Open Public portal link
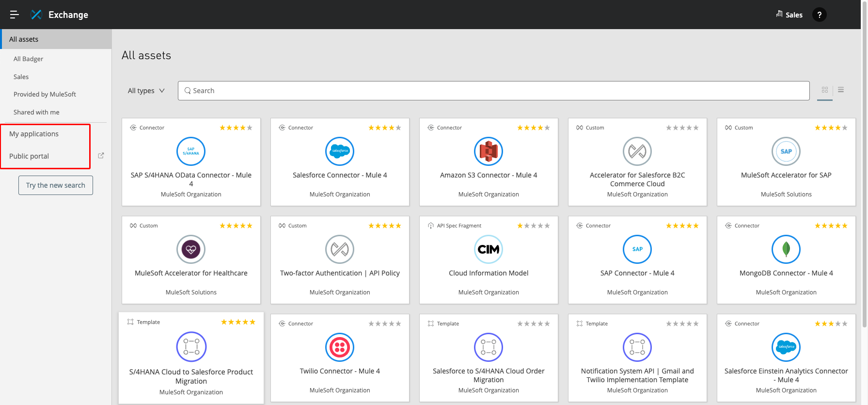The image size is (868, 405). pos(29,156)
